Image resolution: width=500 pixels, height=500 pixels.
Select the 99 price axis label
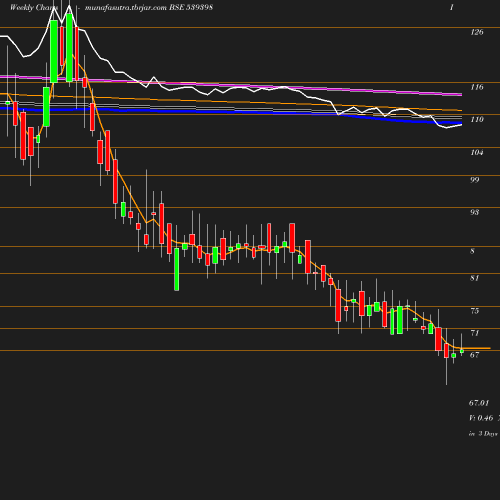[475, 180]
